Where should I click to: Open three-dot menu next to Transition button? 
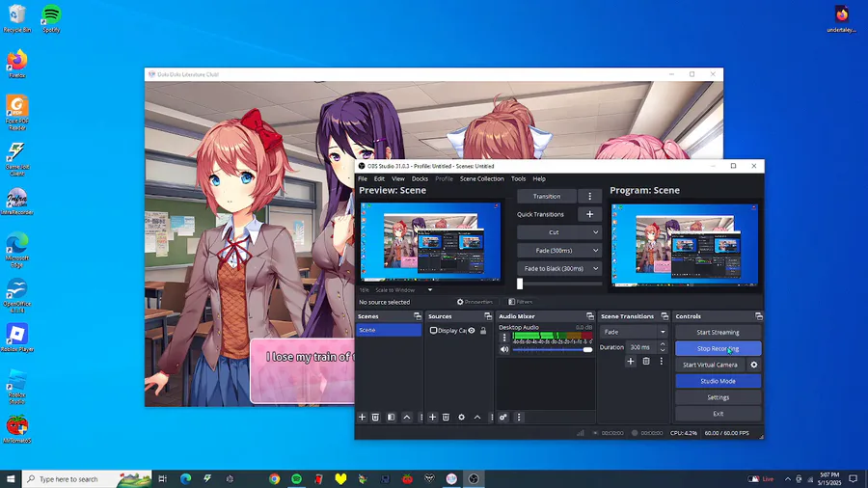pos(589,197)
